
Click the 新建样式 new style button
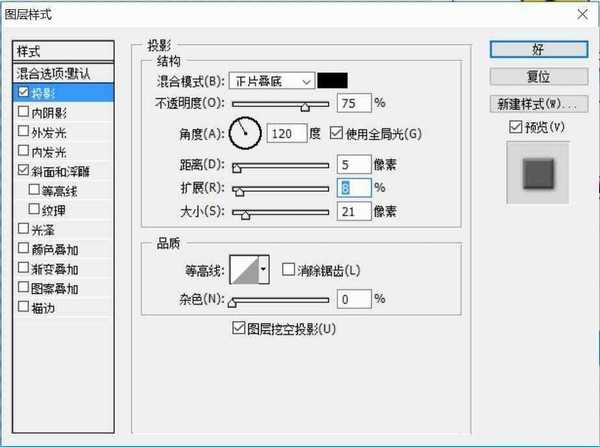click(x=538, y=104)
